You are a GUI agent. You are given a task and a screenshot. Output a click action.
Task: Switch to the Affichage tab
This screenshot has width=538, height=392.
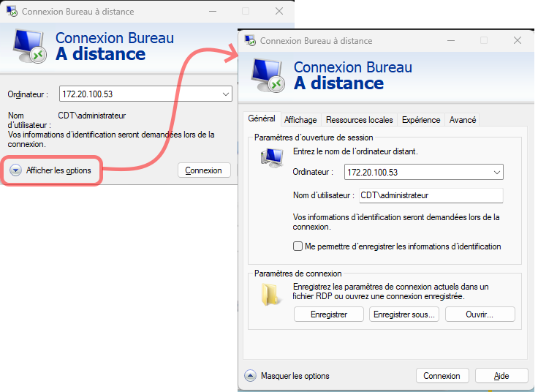(300, 120)
